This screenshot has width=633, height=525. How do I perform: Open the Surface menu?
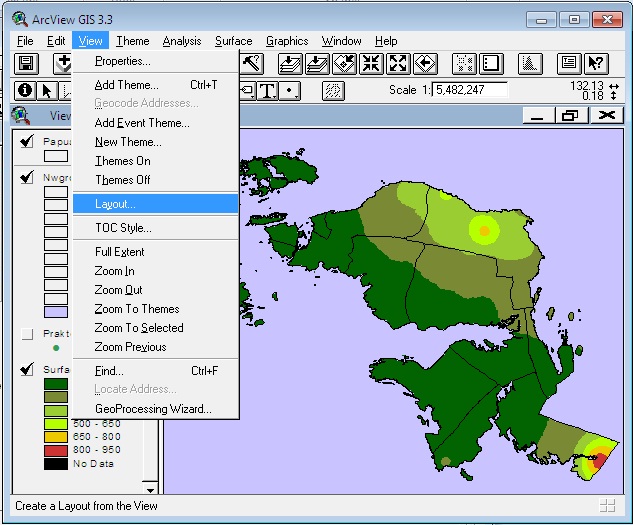233,41
